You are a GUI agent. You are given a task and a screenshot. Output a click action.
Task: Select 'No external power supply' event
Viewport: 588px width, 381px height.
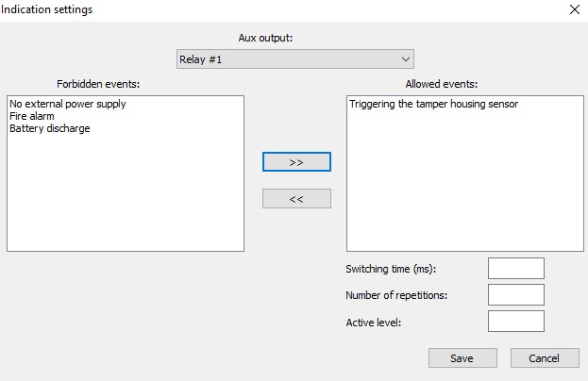click(x=67, y=104)
